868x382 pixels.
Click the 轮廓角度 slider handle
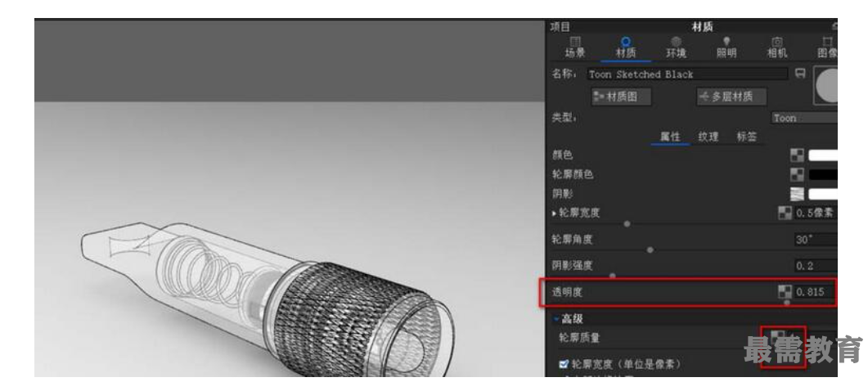point(650,249)
